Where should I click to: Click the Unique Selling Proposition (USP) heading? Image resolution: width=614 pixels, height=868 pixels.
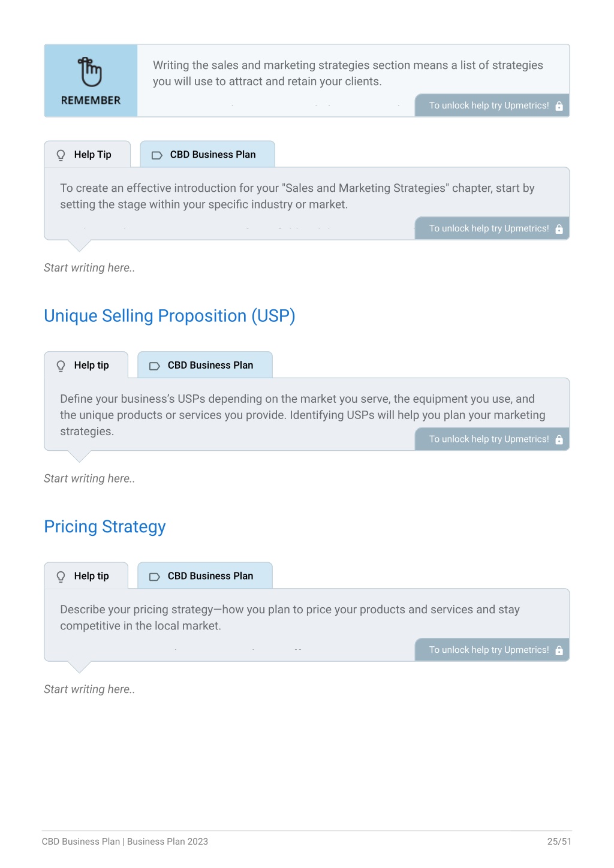pos(170,316)
